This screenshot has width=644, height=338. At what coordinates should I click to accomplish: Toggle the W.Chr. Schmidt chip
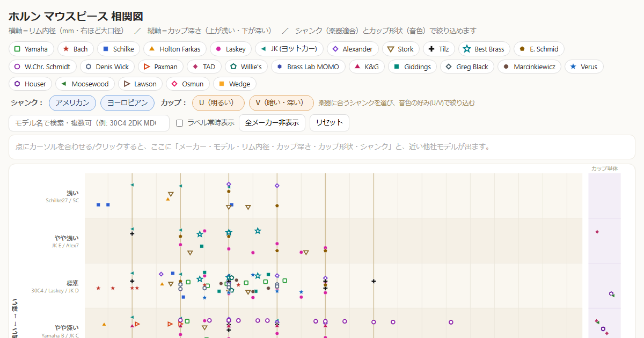42,67
